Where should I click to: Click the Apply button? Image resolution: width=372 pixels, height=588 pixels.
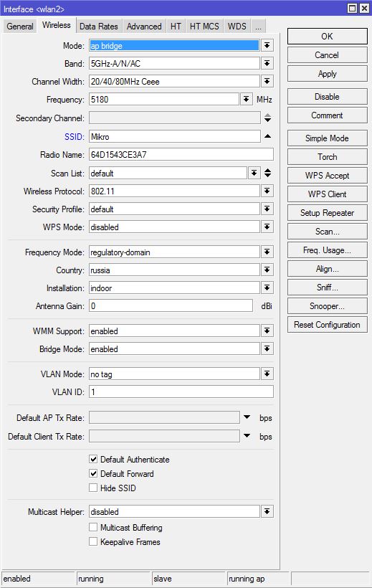point(327,74)
